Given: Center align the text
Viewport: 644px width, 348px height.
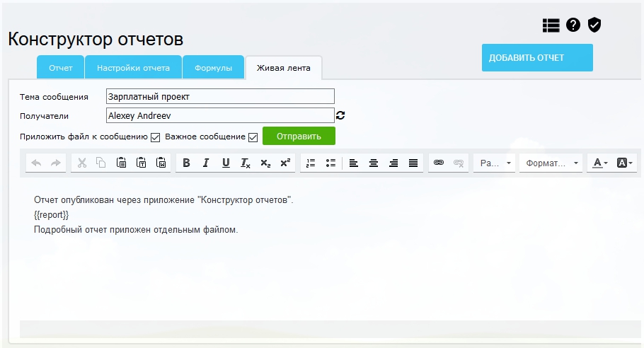Looking at the screenshot, I should [374, 163].
